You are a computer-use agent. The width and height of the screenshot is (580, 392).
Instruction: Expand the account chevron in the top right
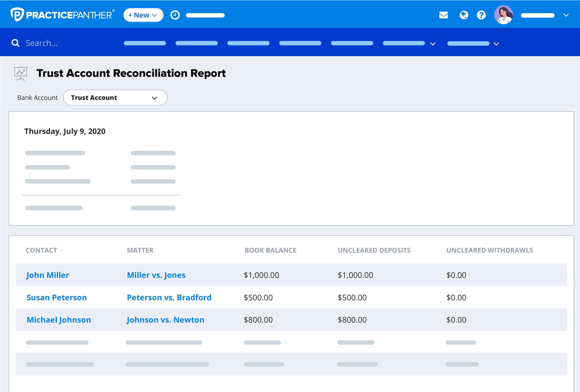click(566, 15)
